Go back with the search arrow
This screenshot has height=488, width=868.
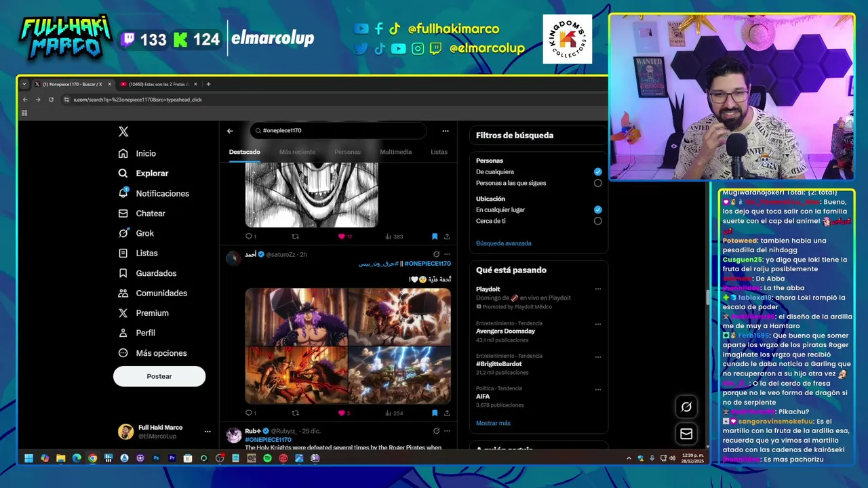tap(230, 131)
